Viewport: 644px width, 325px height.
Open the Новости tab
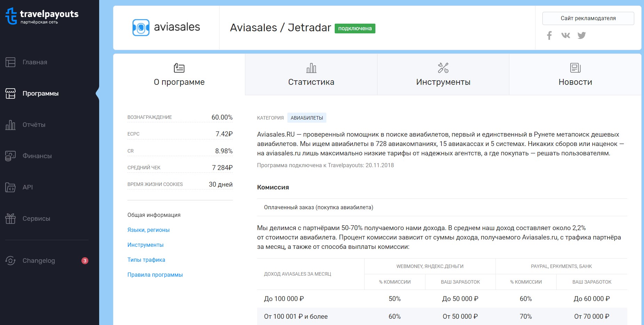click(575, 75)
